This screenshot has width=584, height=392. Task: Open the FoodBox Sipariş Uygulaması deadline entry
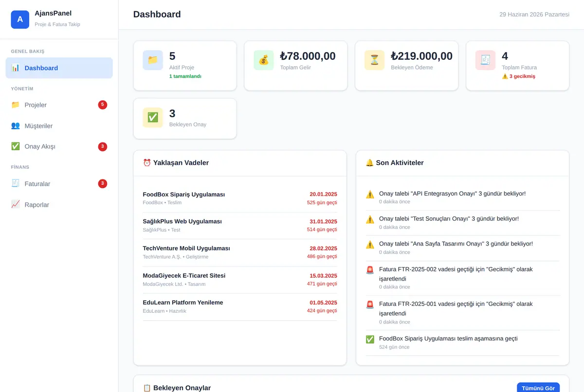pos(240,198)
